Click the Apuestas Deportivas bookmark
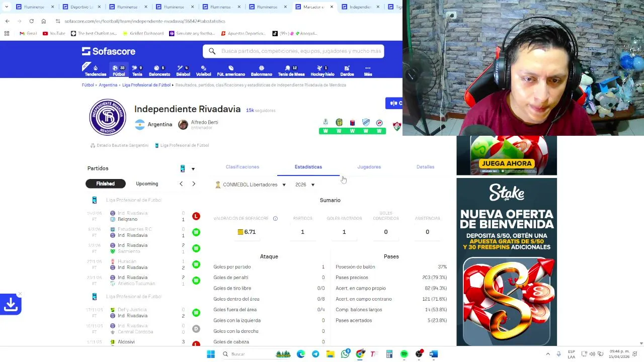 [x=243, y=33]
